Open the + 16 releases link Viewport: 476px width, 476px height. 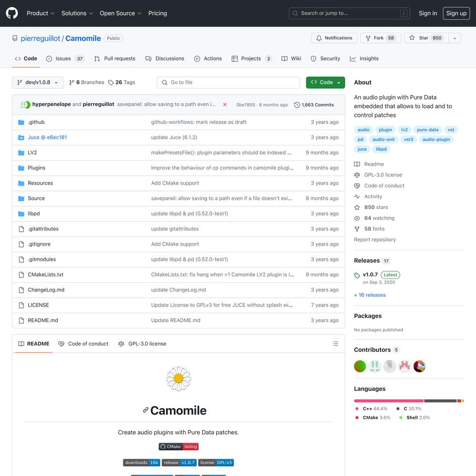pyautogui.click(x=370, y=295)
